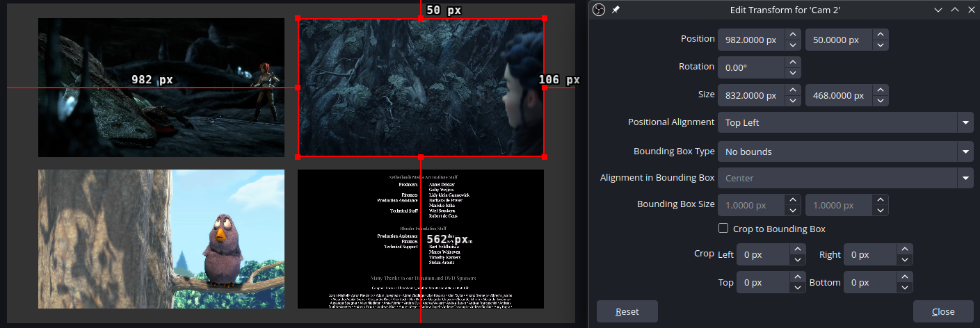The image size is (980, 328).
Task: Increase Position Y value with up arrow
Action: [881, 33]
